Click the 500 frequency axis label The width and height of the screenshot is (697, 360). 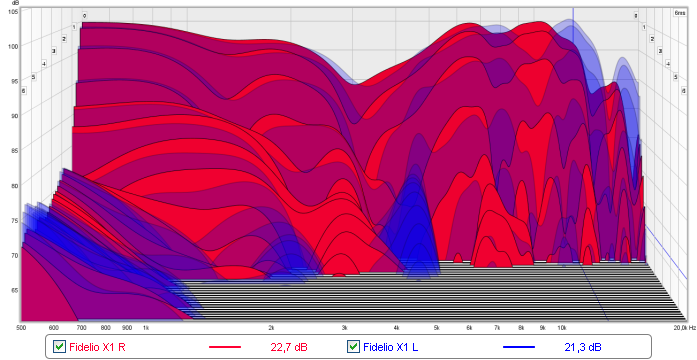tap(21, 328)
